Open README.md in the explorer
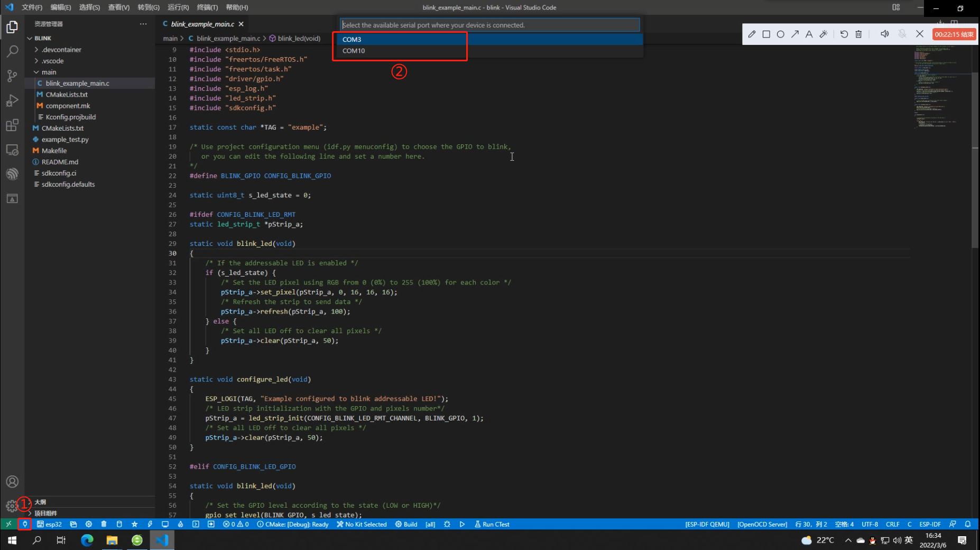Image resolution: width=980 pixels, height=550 pixels. coord(90,162)
